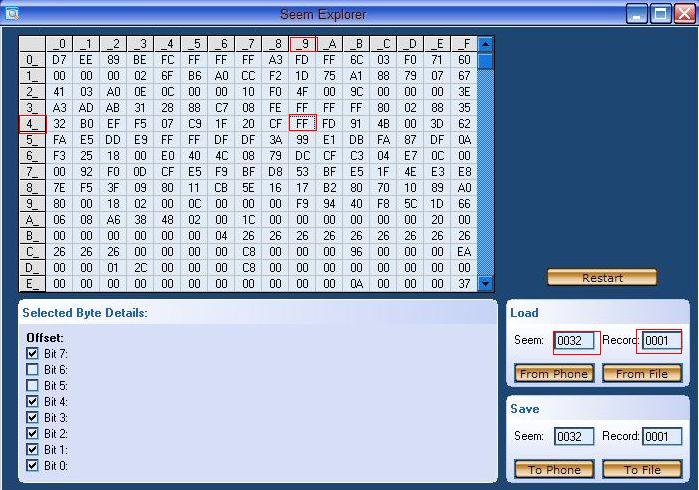Load seem From Phone
The width and height of the screenshot is (699, 490).
(x=554, y=374)
